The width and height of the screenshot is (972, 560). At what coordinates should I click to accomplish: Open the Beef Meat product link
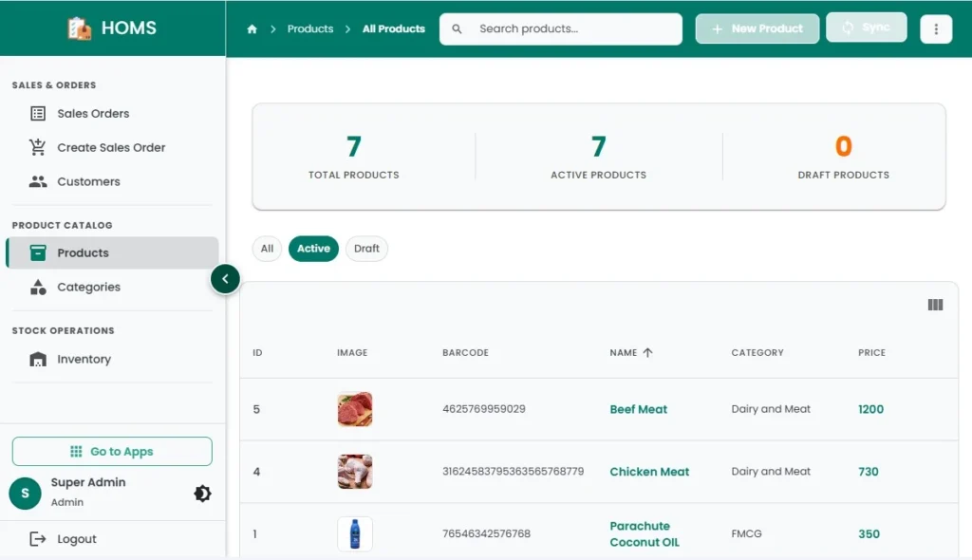(638, 410)
